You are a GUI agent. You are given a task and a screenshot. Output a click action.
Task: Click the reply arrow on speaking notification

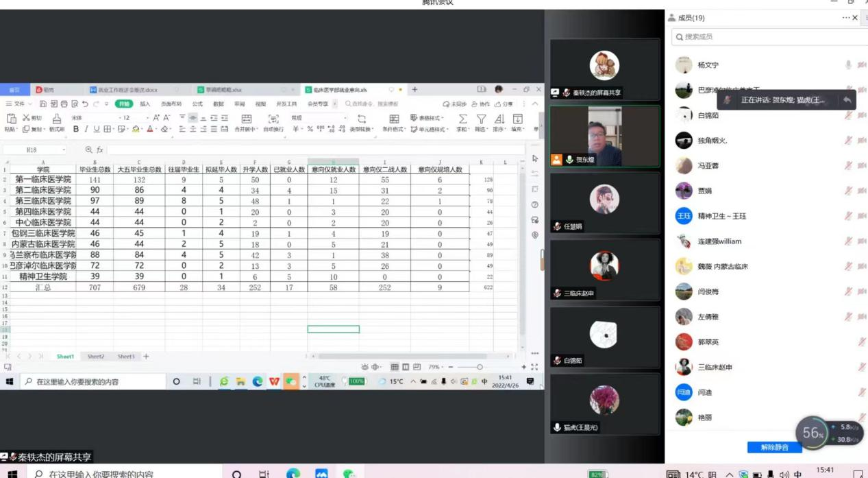(x=847, y=100)
